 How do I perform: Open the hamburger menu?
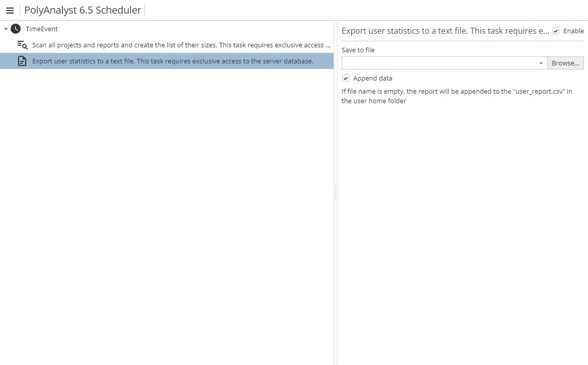point(10,11)
